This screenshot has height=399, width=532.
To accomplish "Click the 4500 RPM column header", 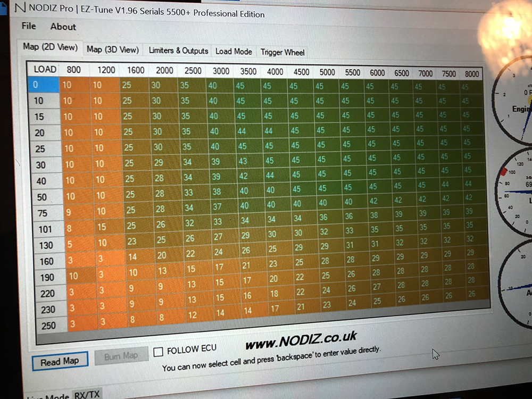I will [x=301, y=72].
